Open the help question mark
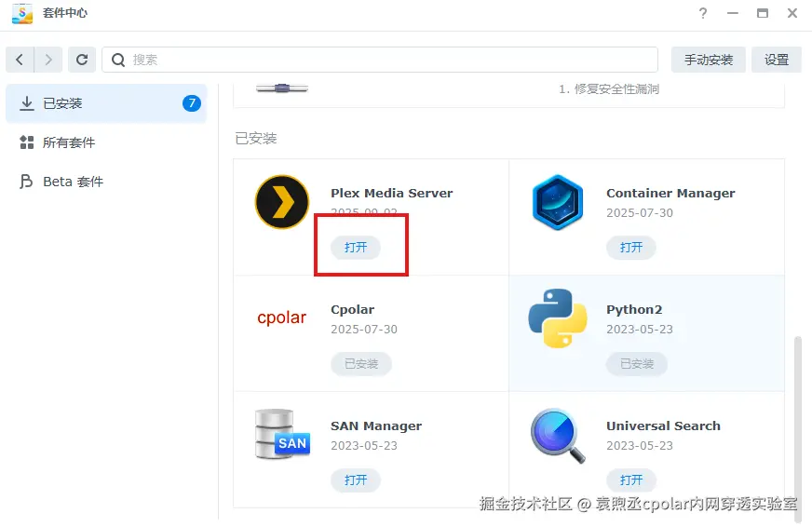Image resolution: width=812 pixels, height=527 pixels. 703,13
